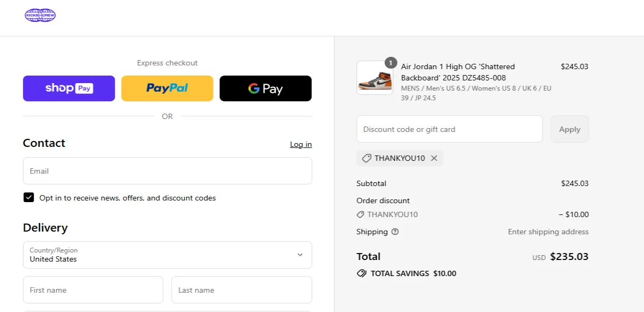Pay with Shop Pay

pos(69,88)
